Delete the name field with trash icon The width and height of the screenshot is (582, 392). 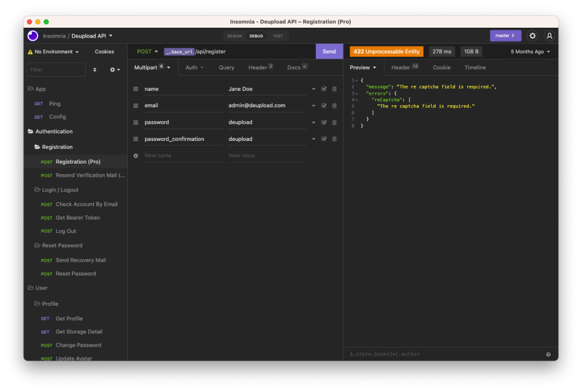(334, 89)
